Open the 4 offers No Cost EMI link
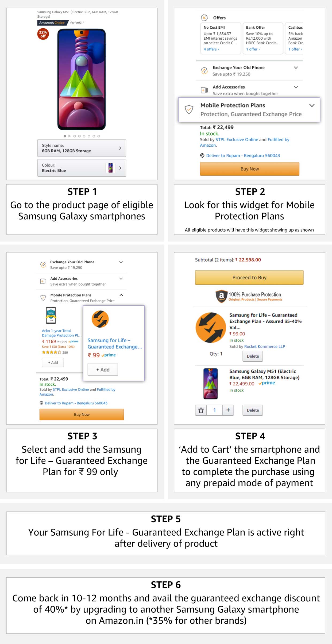Viewport: 332px width, 644px height. [211, 49]
